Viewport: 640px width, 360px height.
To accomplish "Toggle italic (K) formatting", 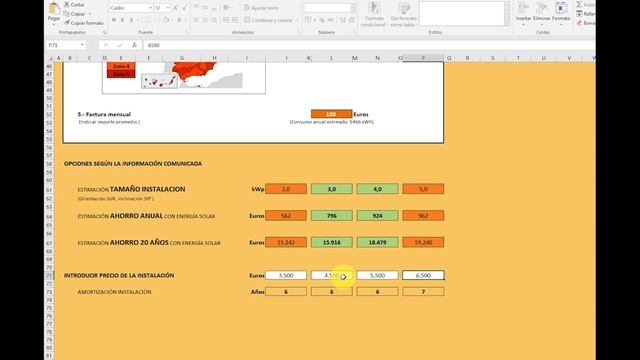I will coord(122,20).
